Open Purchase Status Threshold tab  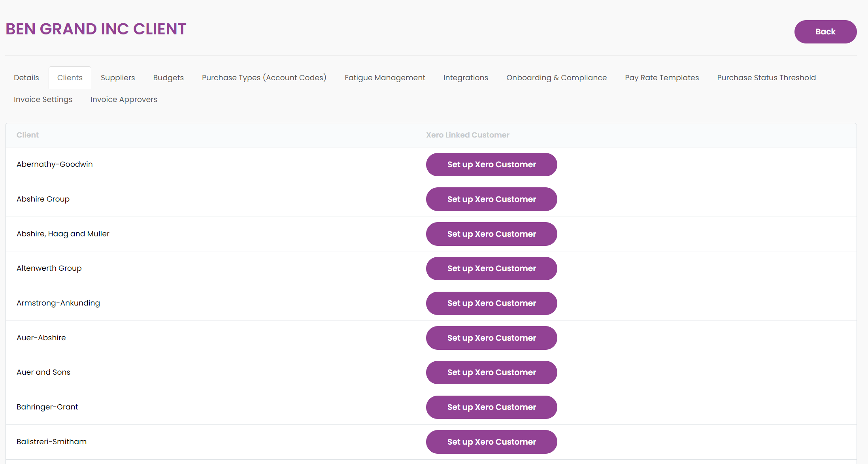click(x=766, y=77)
